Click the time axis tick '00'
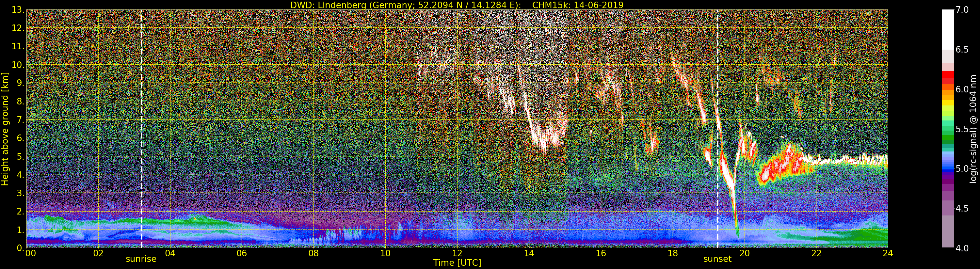Viewport: 980px width, 269px height. (30, 253)
